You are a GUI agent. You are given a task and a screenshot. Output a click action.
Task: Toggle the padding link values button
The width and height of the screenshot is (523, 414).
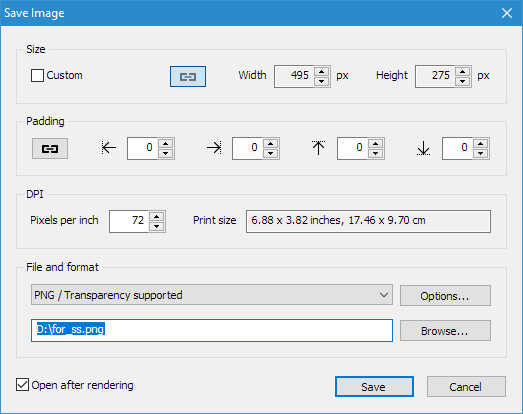pos(50,148)
